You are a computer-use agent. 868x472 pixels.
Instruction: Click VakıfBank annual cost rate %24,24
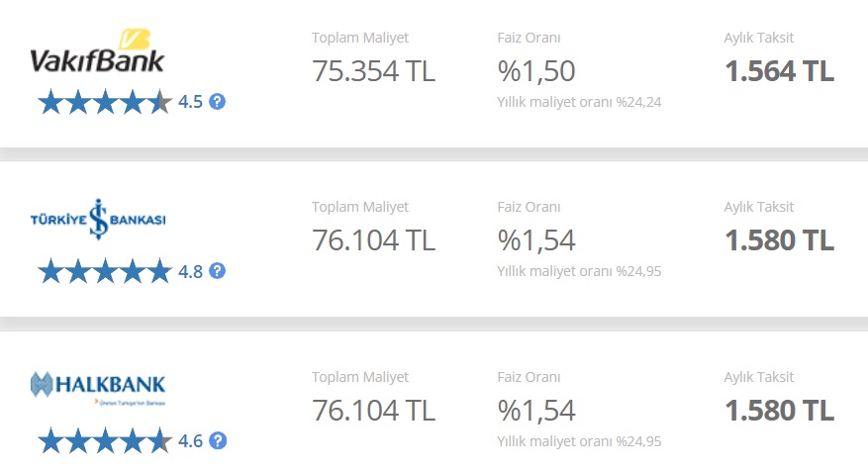click(579, 102)
